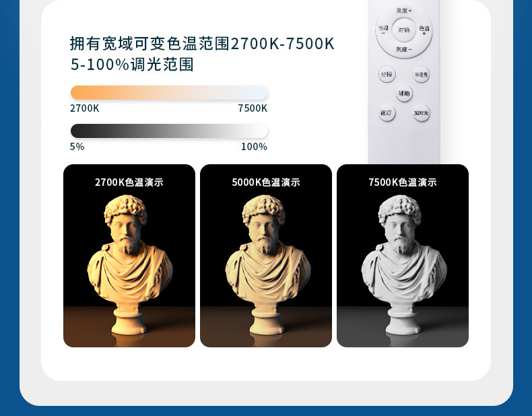This screenshot has height=416, width=532.
Task: Click the 5% dimming label
Action: [x=77, y=147]
